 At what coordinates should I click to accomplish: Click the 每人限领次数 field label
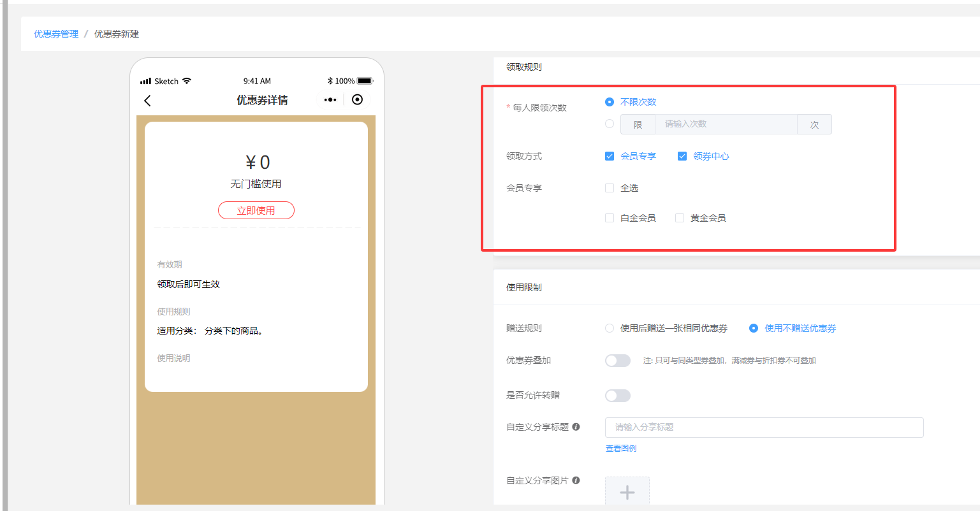pos(539,108)
